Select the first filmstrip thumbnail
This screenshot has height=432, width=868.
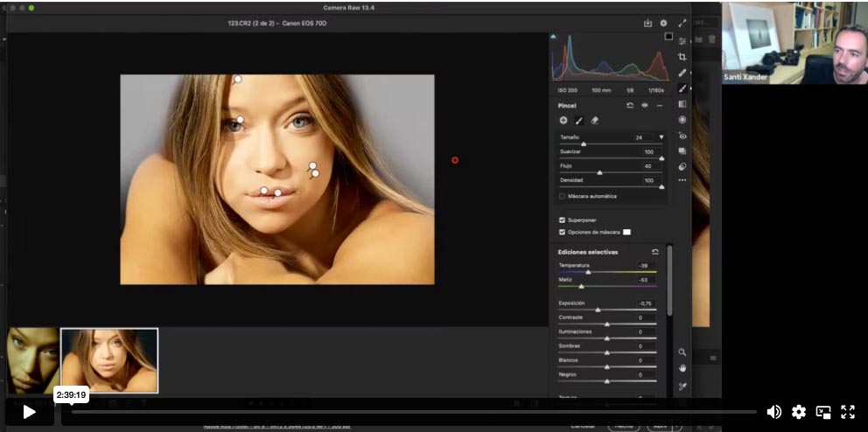click(x=32, y=360)
